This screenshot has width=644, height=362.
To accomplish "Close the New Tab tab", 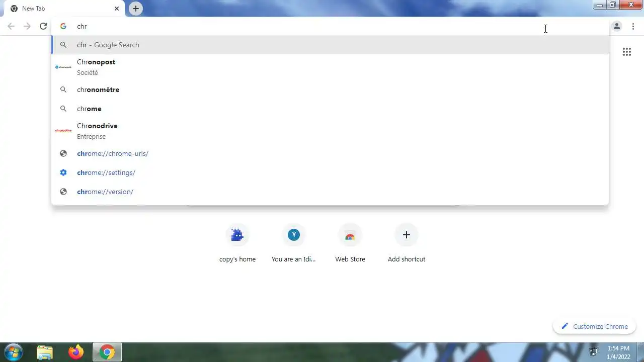I will click(117, 9).
